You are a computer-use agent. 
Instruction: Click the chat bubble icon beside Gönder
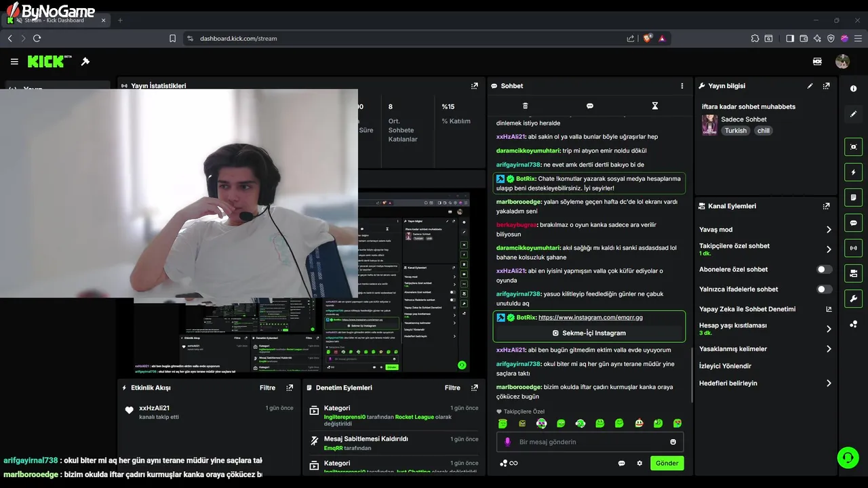click(621, 463)
